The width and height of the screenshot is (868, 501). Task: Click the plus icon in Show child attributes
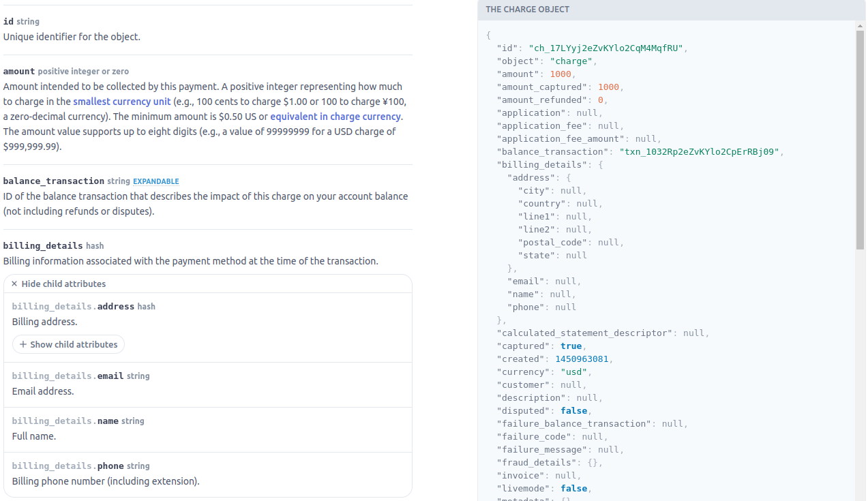(23, 345)
